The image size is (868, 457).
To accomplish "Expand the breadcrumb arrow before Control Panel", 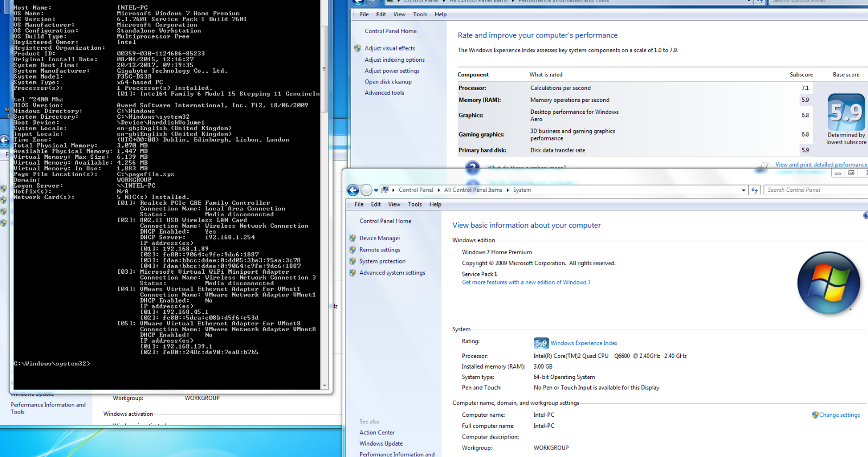I will click(x=393, y=190).
